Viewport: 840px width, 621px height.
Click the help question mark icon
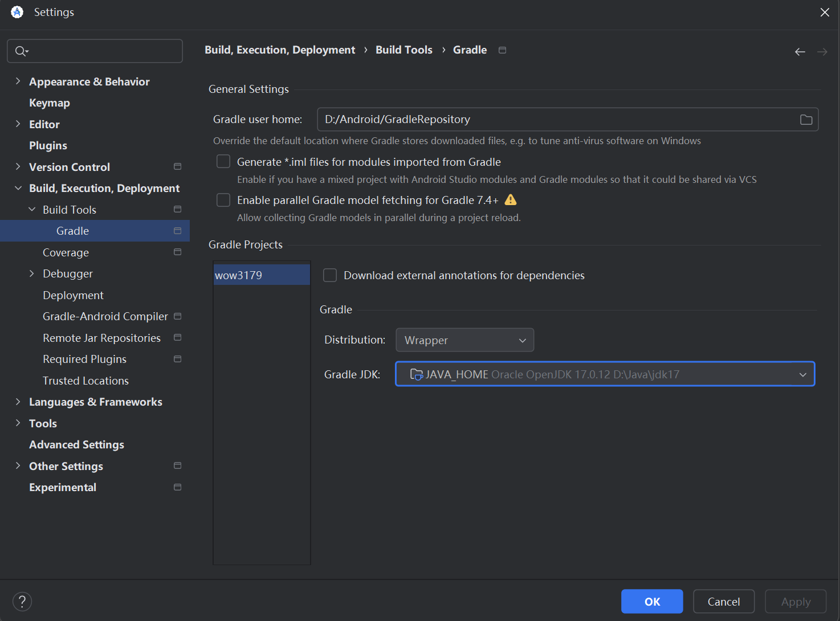(22, 602)
